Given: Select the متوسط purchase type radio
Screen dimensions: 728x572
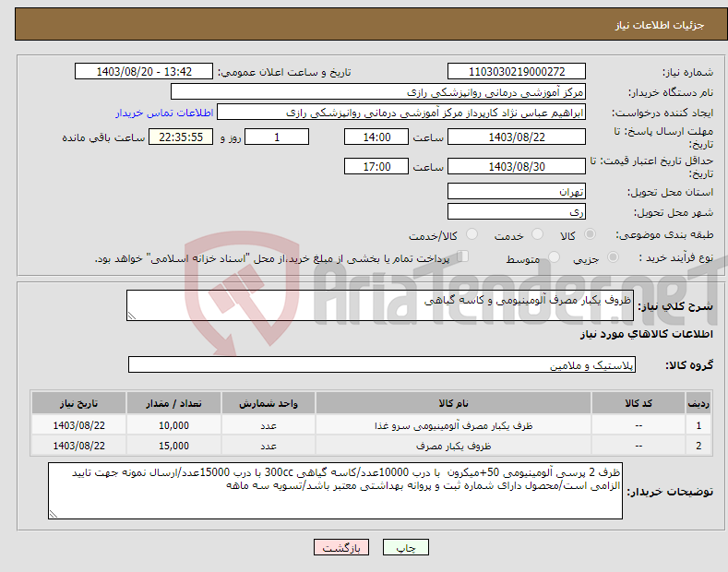Looking at the screenshot, I should pyautogui.click(x=554, y=257).
